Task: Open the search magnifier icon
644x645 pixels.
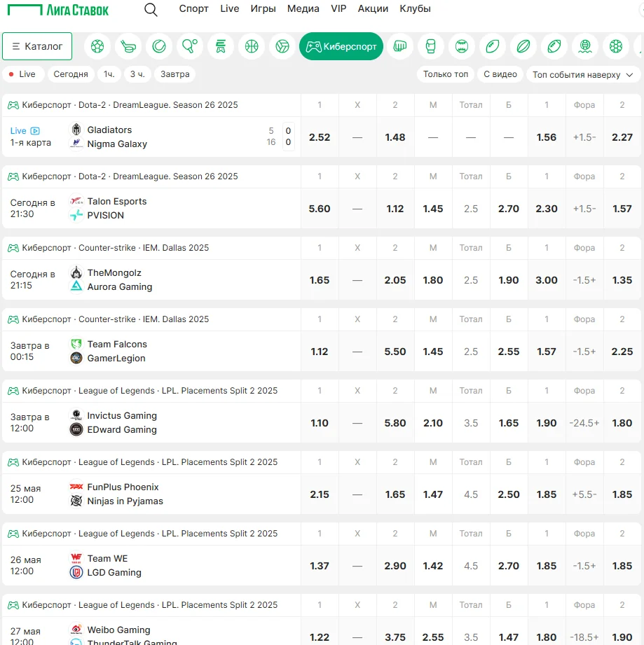Action: click(x=151, y=9)
